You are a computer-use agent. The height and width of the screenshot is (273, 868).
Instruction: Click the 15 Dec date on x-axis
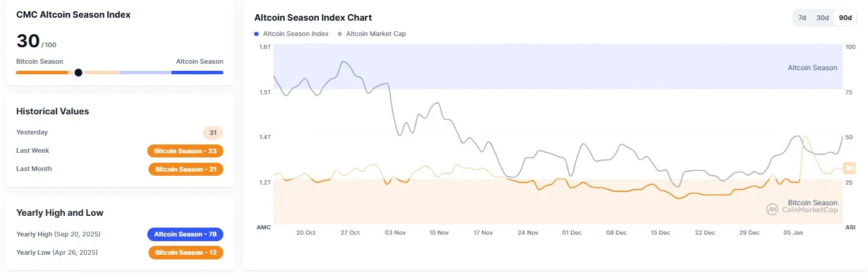click(x=661, y=232)
